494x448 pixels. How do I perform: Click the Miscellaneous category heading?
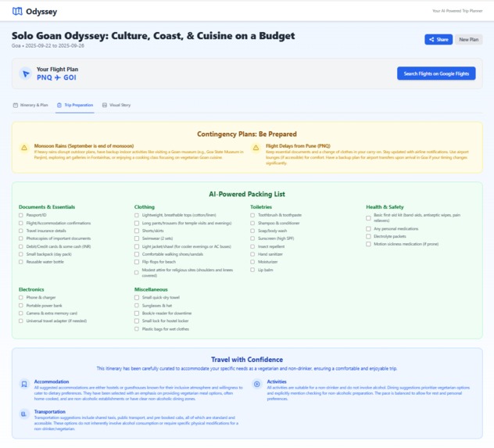[151, 289]
